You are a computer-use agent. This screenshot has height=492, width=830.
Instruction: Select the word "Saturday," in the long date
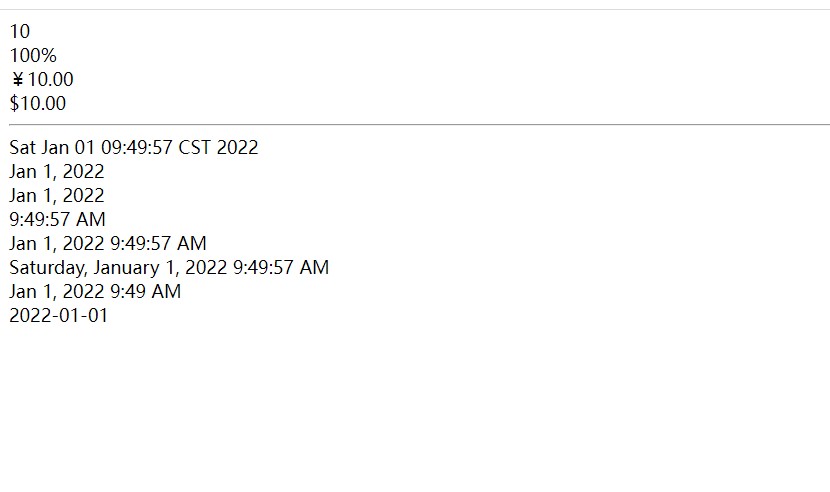(x=49, y=267)
